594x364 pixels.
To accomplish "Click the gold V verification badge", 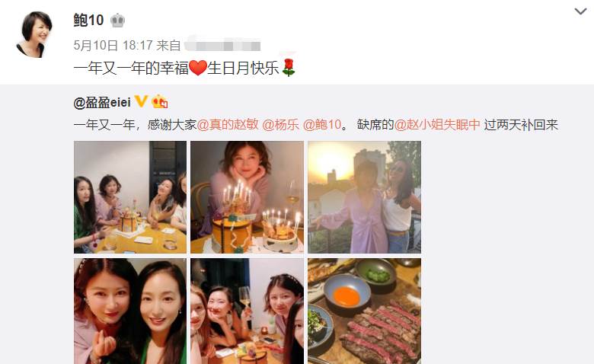I will tap(141, 101).
